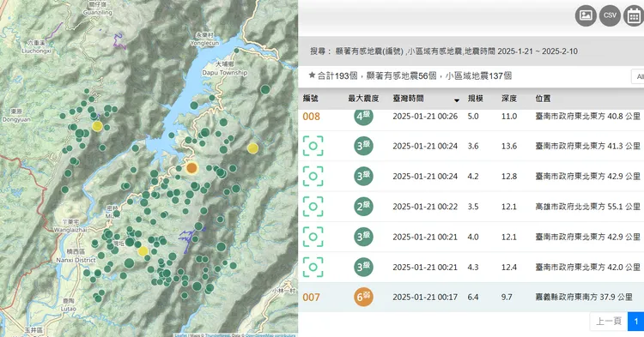Select the yellow marker near Dongyuan
Viewport: 644px width, 337px height.
click(97, 126)
